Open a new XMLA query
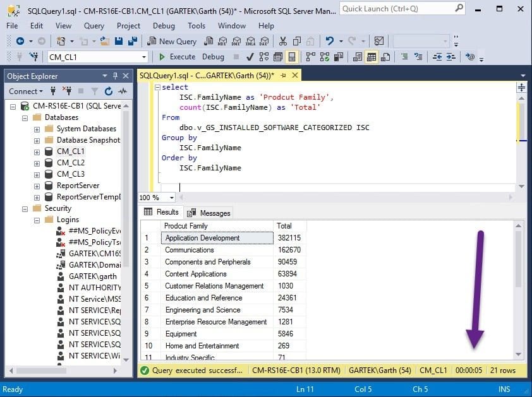Image resolution: width=532 pixels, height=397 pixels. point(250,42)
